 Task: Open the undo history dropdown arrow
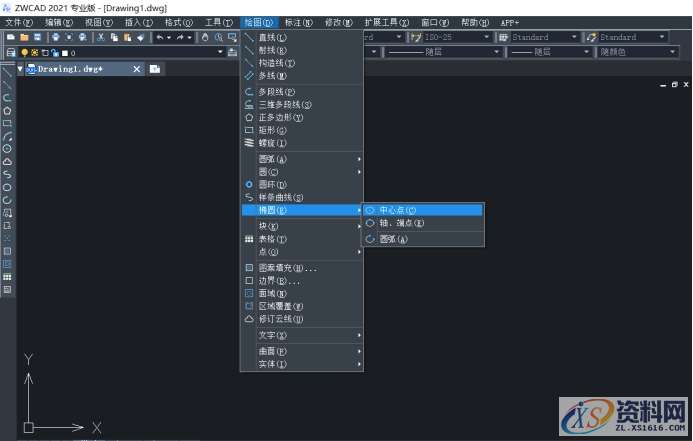(169, 38)
